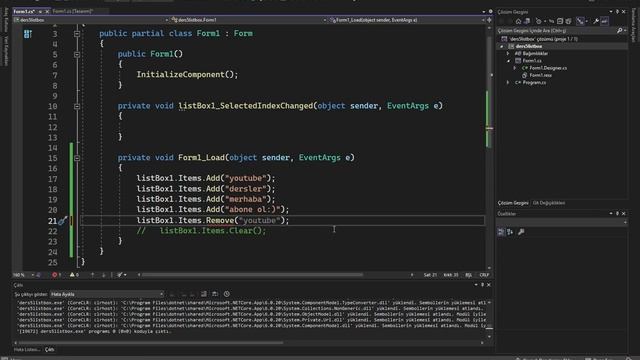Select Bağımlılıklar item in Solution Explorer
The width and height of the screenshot is (640, 360).
(x=535, y=53)
